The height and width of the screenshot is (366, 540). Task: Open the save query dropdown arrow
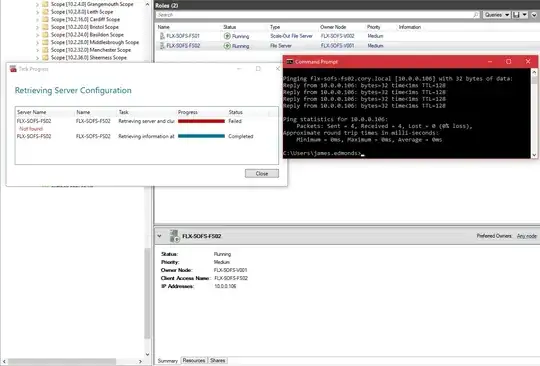pyautogui.click(x=525, y=15)
